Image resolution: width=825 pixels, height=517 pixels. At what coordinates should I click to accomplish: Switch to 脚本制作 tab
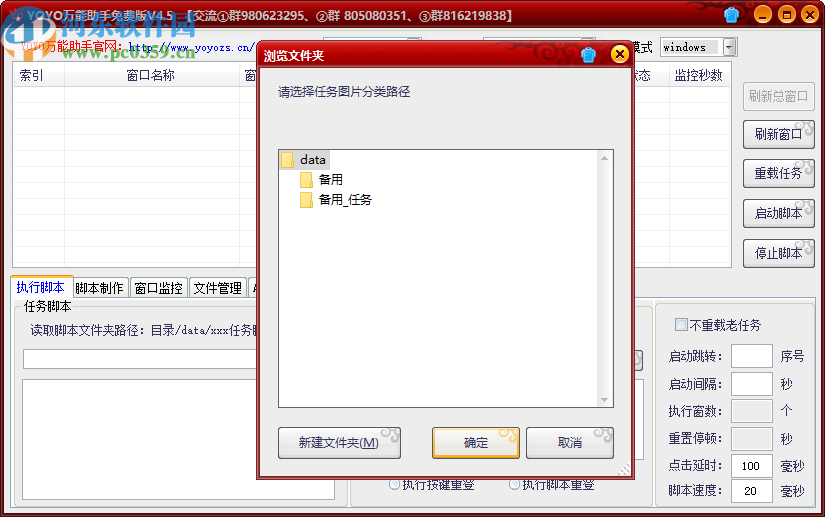pyautogui.click(x=99, y=288)
